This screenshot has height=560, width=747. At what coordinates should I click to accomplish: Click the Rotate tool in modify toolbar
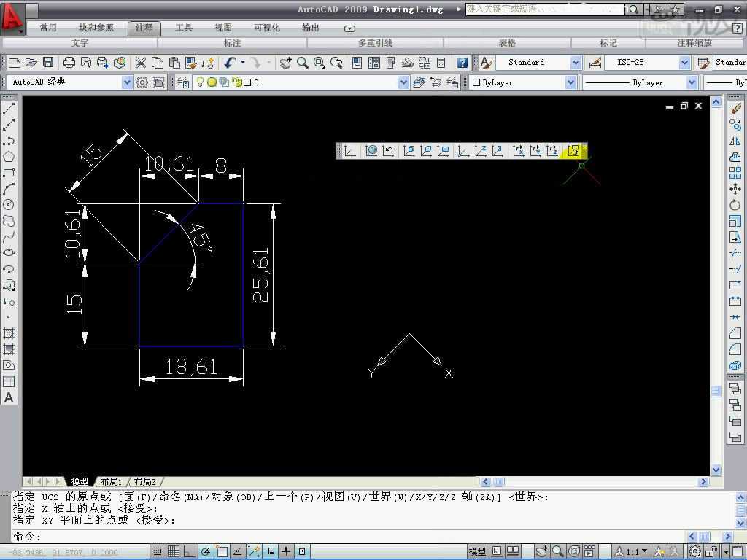point(735,205)
